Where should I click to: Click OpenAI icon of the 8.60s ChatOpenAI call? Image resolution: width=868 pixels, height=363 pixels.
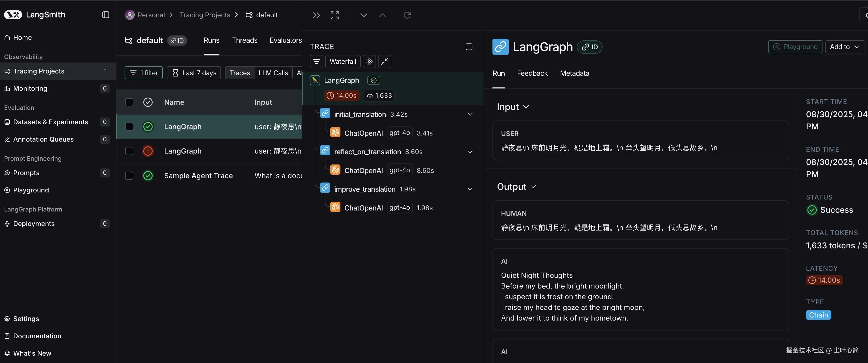coord(335,170)
